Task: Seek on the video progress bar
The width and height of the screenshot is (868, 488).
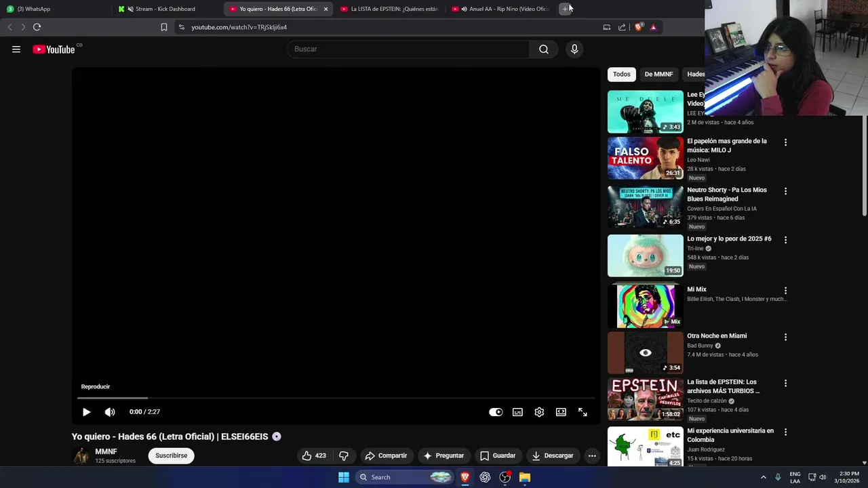Action: [x=336, y=398]
